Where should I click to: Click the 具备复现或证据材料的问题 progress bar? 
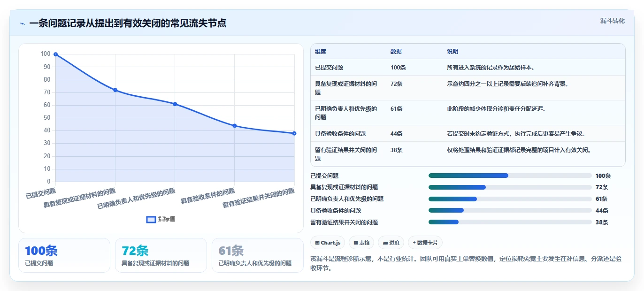(510, 187)
